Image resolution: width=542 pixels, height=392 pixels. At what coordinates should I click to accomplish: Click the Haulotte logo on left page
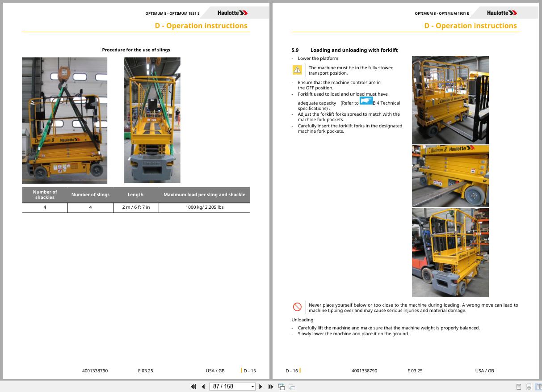click(x=232, y=13)
